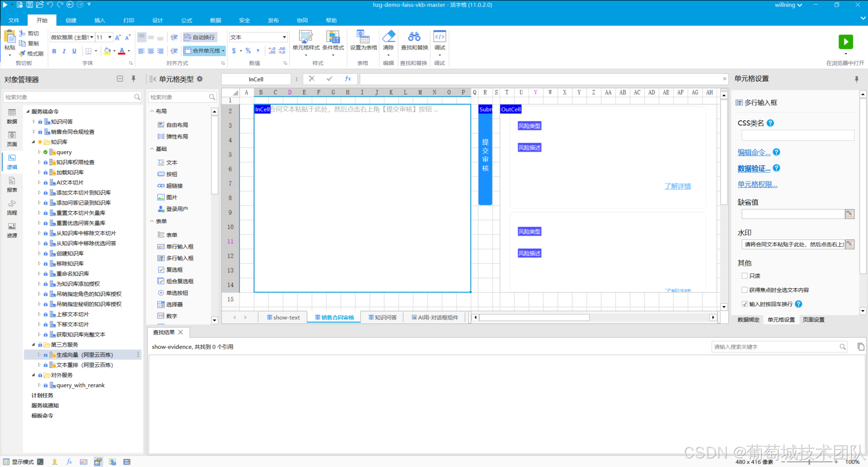
Task: Select the Set as Table icon
Action: [363, 37]
